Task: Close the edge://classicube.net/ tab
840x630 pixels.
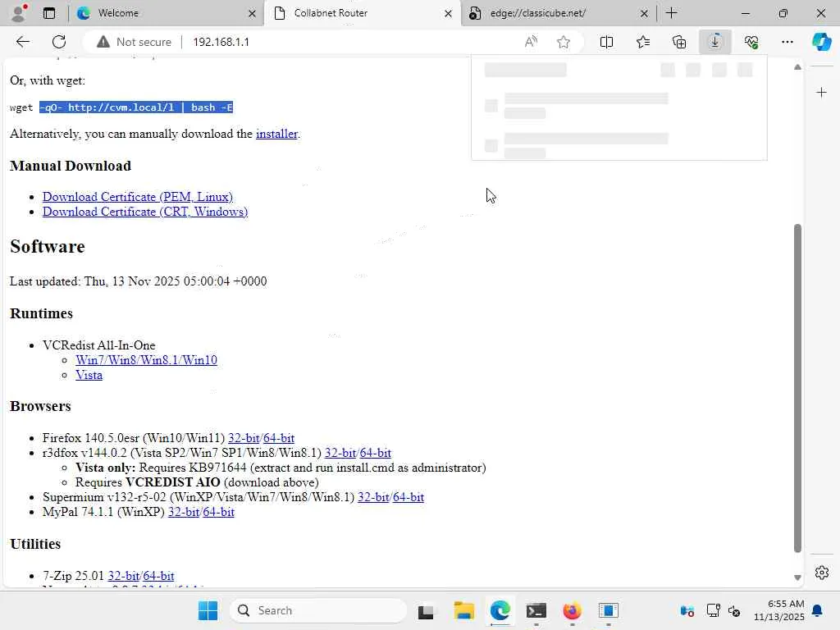Action: pyautogui.click(x=644, y=13)
